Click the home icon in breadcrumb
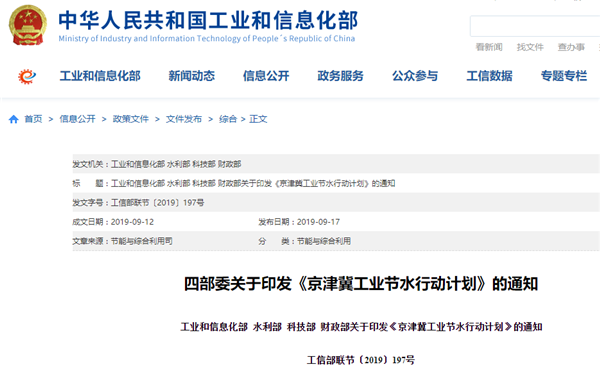This screenshot has width=600, height=372. [x=14, y=119]
